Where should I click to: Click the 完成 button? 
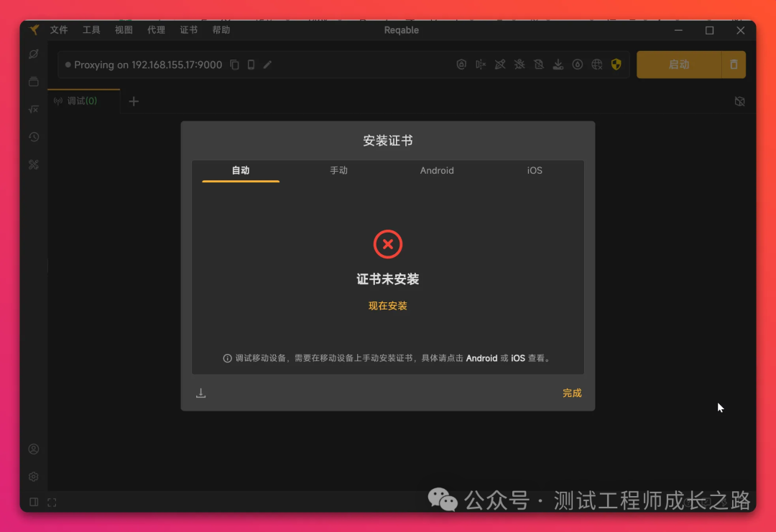(572, 393)
